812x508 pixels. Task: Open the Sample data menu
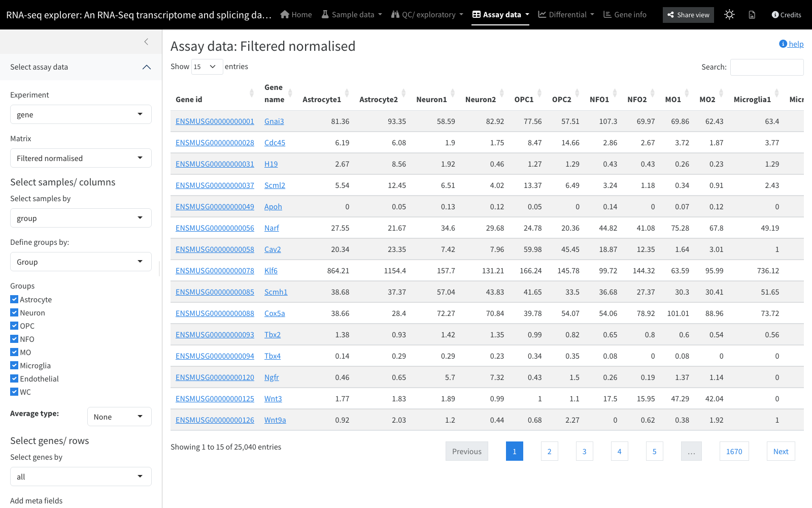[352, 15]
